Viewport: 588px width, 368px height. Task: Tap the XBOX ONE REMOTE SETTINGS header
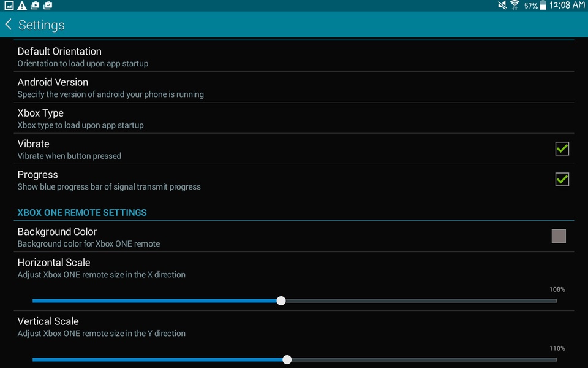(82, 213)
